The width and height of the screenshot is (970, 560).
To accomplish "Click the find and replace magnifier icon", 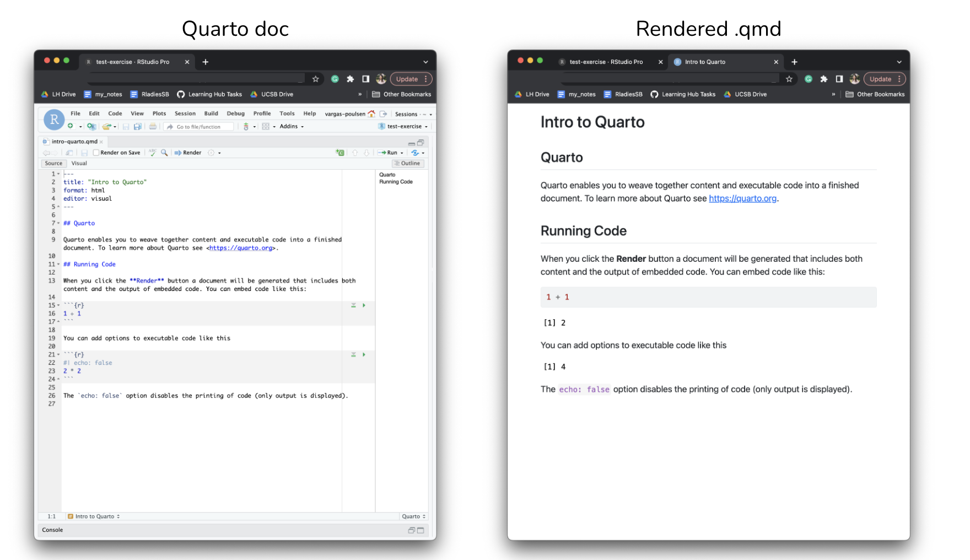I will click(x=164, y=153).
